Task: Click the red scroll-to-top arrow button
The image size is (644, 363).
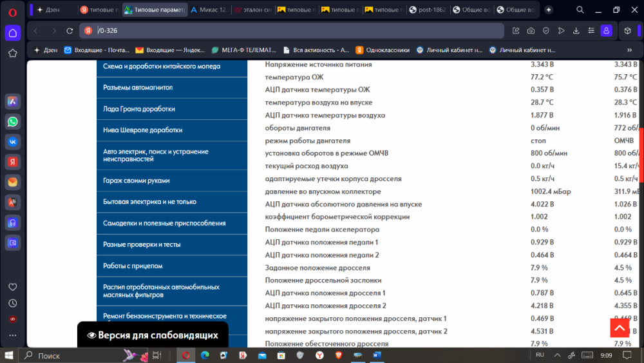Action: click(620, 328)
